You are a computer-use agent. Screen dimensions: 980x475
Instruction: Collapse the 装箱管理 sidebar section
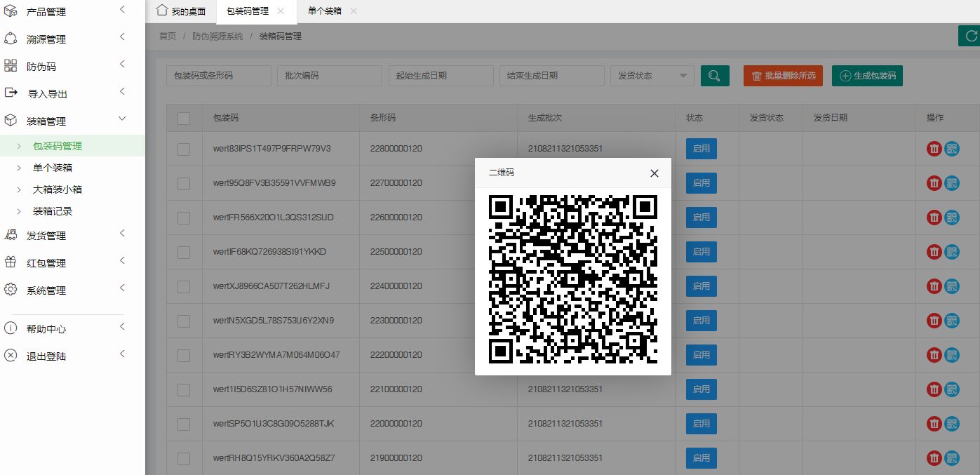pyautogui.click(x=63, y=121)
